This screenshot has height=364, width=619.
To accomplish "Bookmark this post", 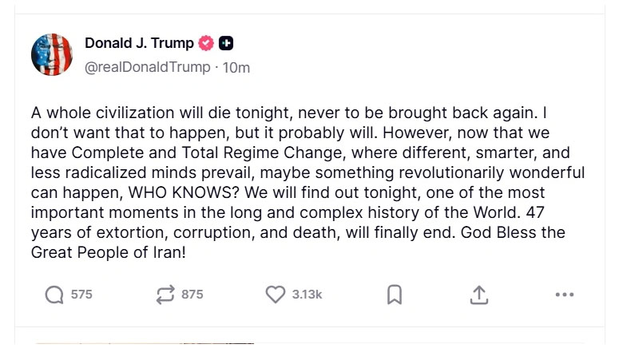I will pyautogui.click(x=394, y=295).
